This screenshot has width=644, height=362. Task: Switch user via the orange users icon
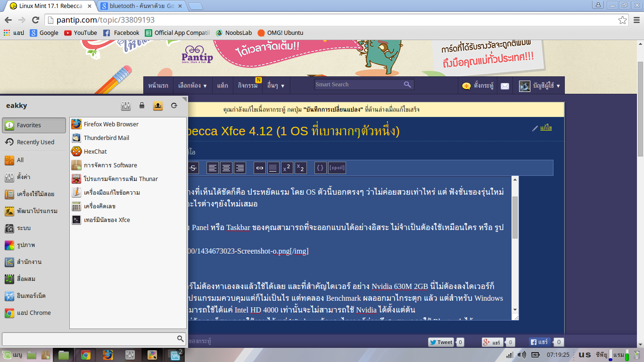click(x=158, y=106)
